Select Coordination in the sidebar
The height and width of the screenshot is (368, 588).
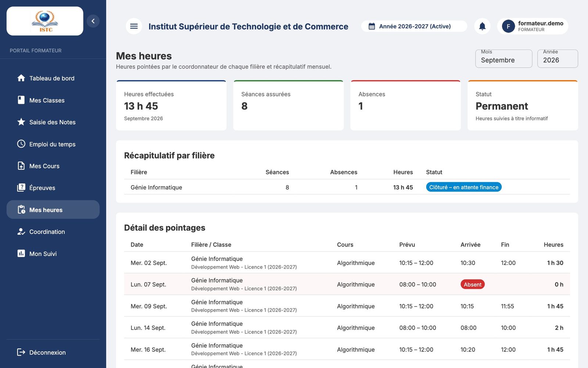click(x=53, y=231)
